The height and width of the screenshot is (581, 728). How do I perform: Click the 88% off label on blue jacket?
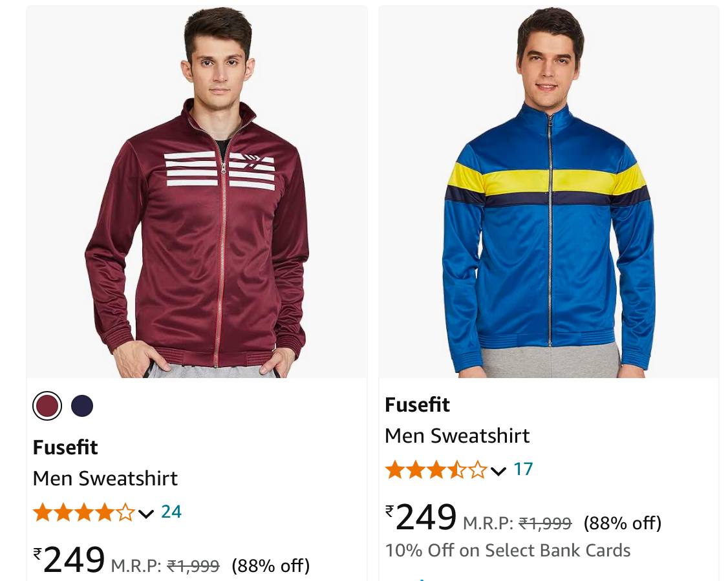[622, 523]
